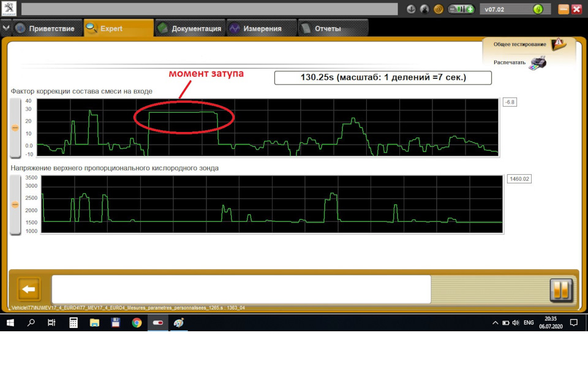Click the 1460.02 voltage value box

click(519, 179)
